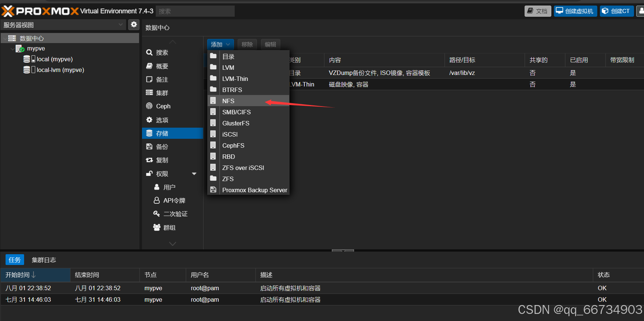The image size is (644, 321).
Task: Choose ZFS over iSCSI from add menu
Action: coord(248,168)
